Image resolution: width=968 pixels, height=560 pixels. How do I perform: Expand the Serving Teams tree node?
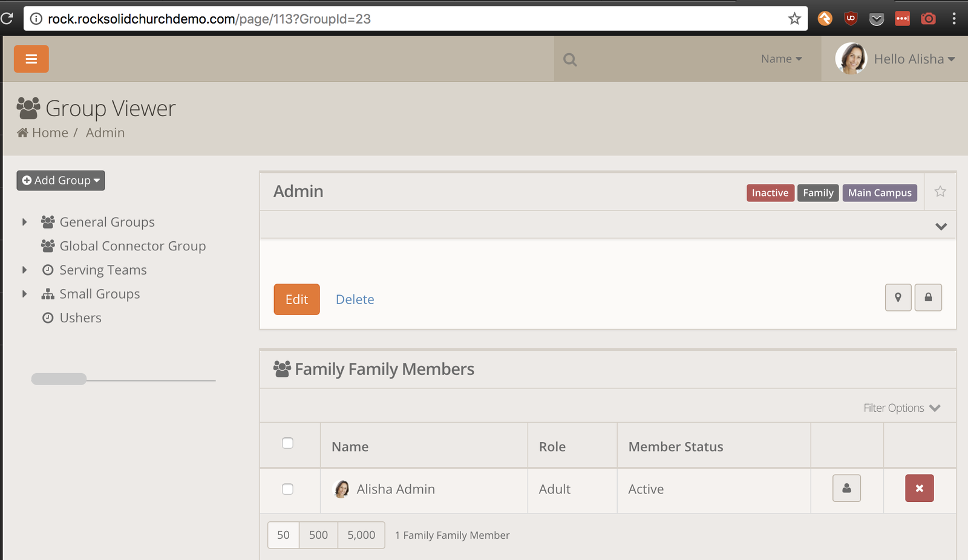click(x=25, y=270)
